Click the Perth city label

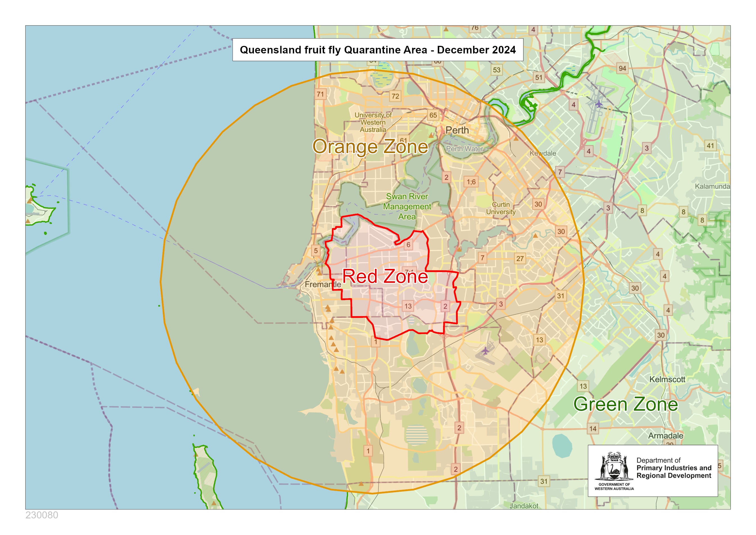pos(457,130)
